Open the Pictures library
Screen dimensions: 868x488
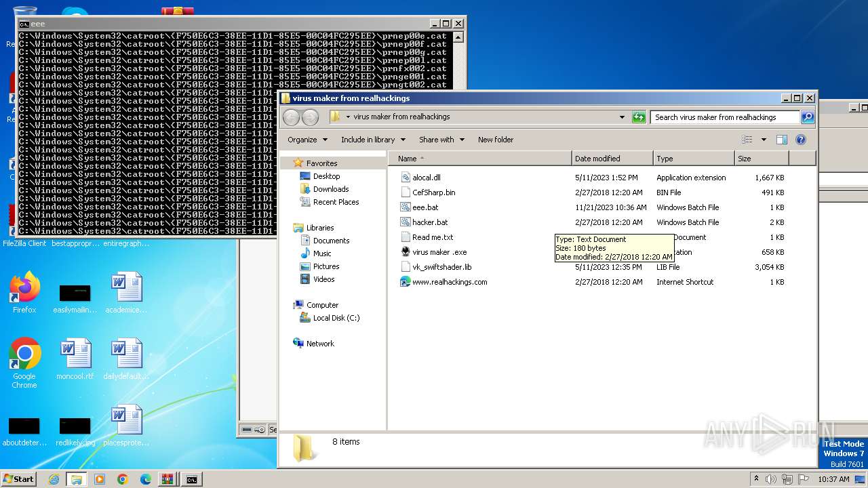point(326,266)
